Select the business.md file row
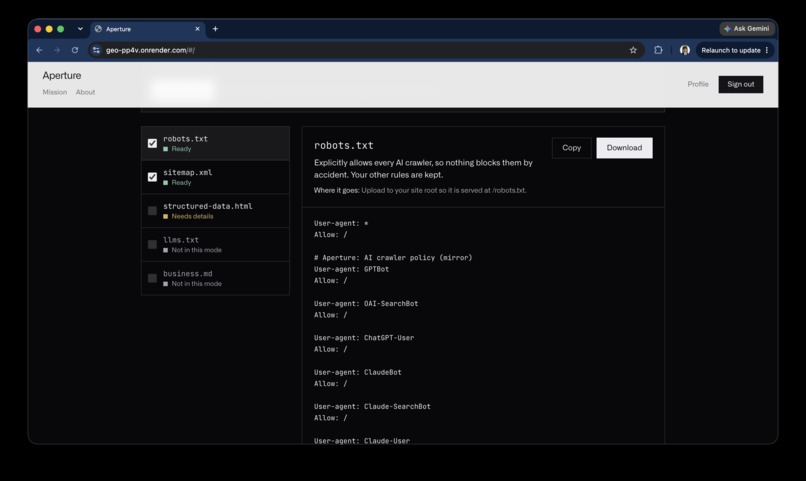806x481 pixels. pyautogui.click(x=215, y=278)
